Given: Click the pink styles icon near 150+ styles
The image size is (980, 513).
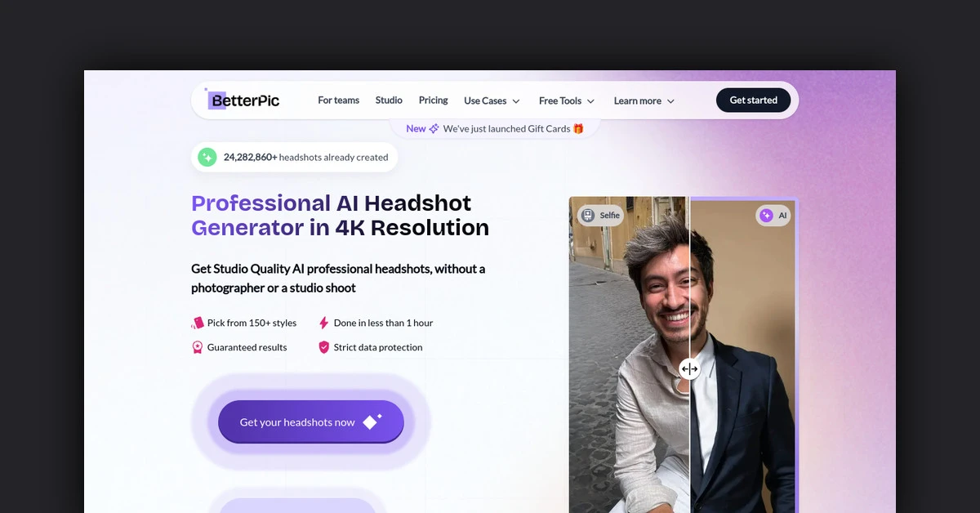Looking at the screenshot, I should pos(197,323).
